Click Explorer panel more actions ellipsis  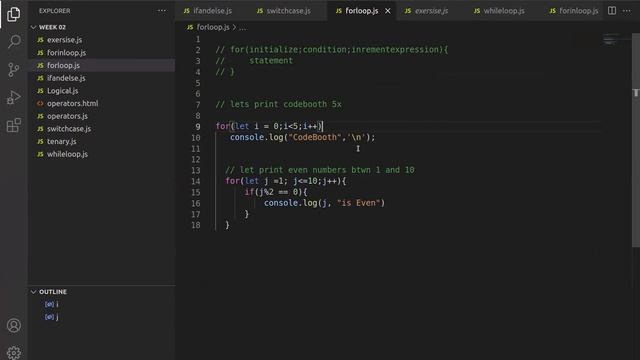click(x=162, y=11)
